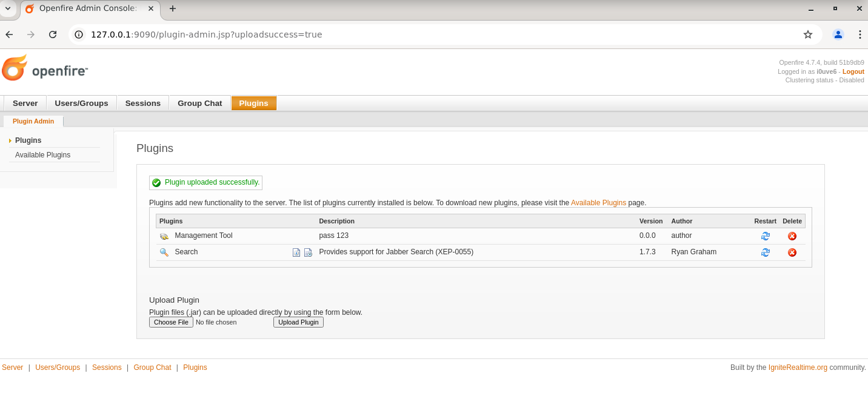The height and width of the screenshot is (402, 868).
Task: Open the browser tab search dropdown
Action: click(8, 8)
